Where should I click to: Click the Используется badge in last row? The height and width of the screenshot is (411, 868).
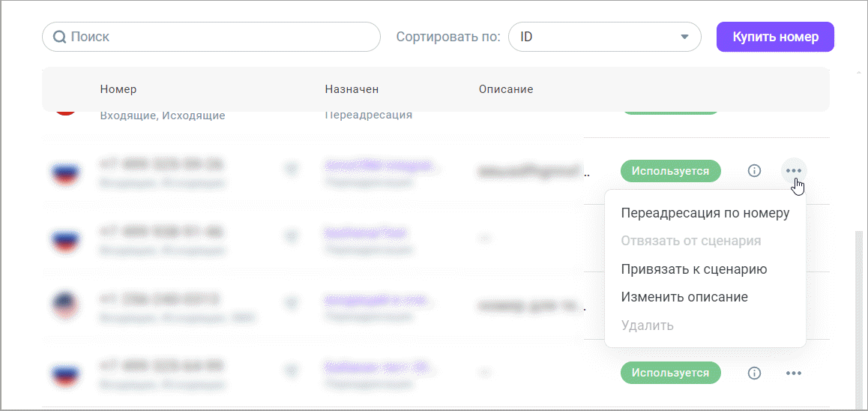(x=670, y=373)
